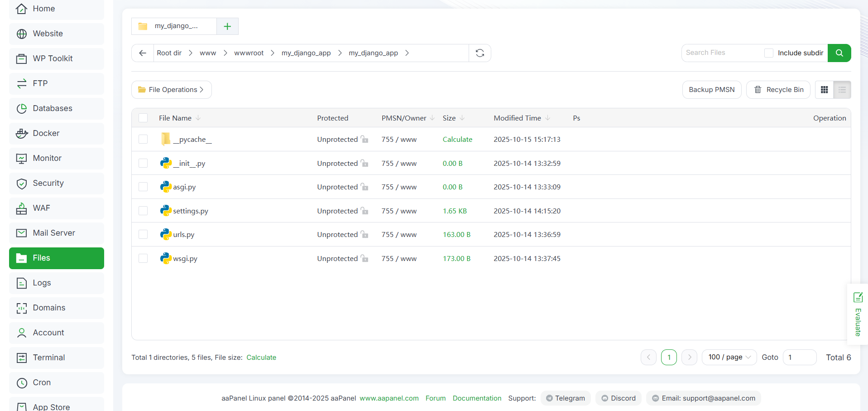Toggle protection lock for urls.py
This screenshot has width=868, height=411.
(364, 234)
